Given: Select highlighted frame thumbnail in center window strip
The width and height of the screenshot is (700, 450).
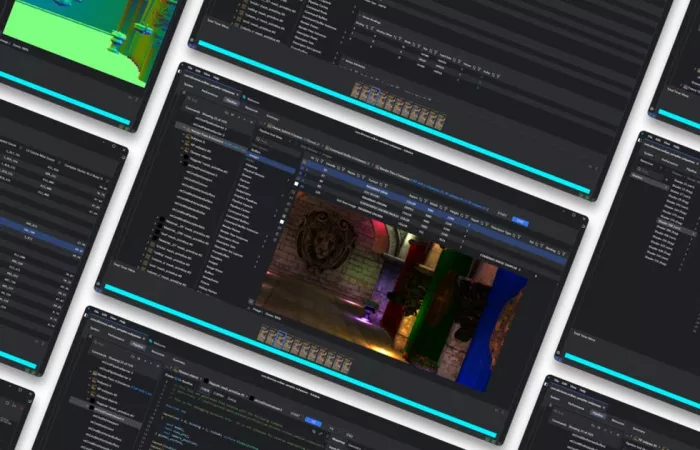Looking at the screenshot, I should 280,340.
